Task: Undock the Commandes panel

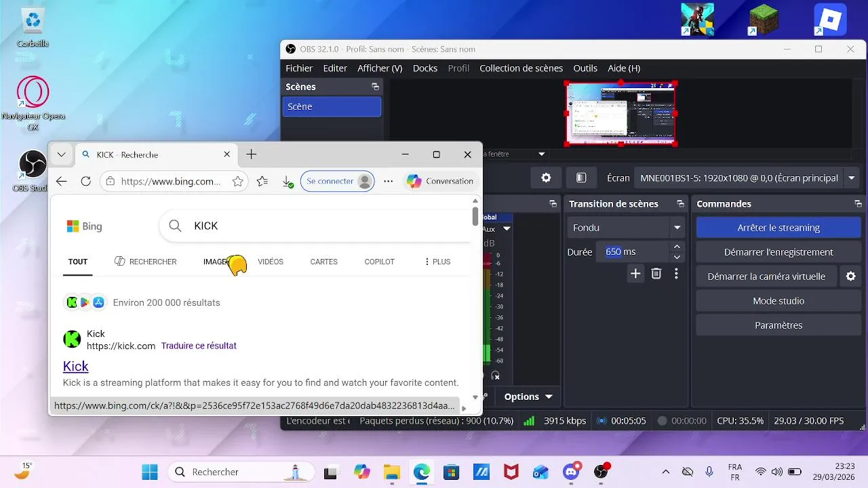Action: (x=858, y=204)
